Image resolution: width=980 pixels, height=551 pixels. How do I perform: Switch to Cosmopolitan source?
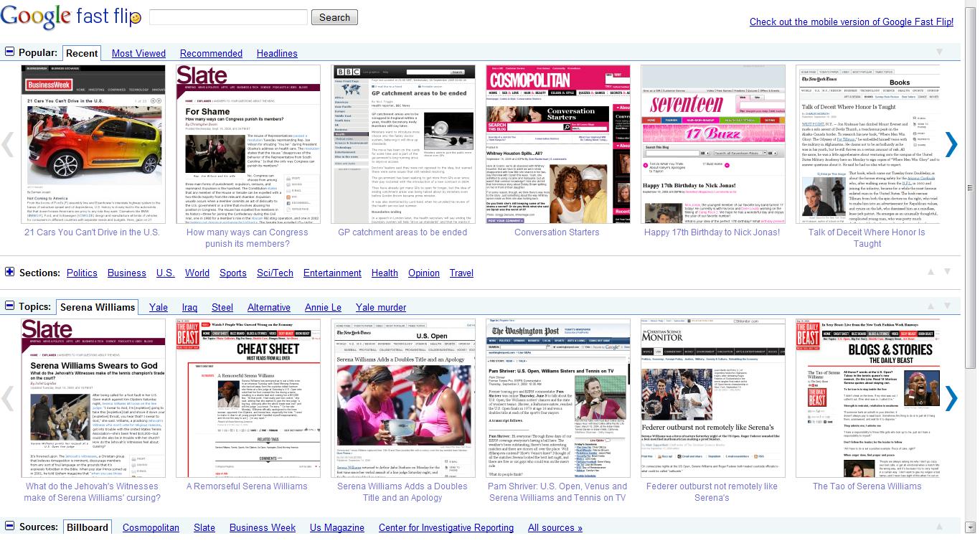coord(151,527)
